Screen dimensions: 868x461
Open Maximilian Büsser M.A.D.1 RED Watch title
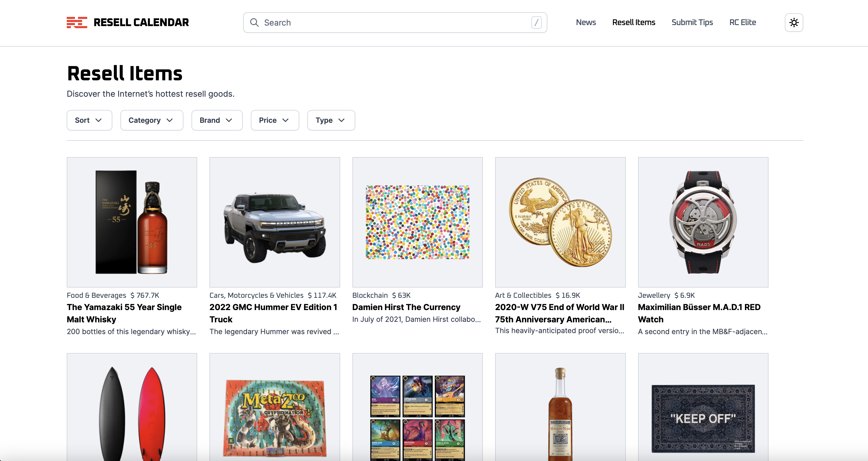[699, 313]
